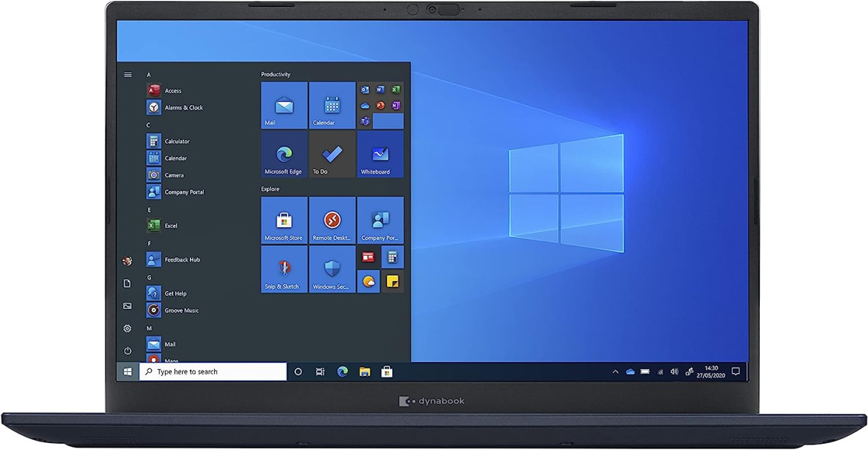
Task: Click the small PowerPoint icon in the Office tile folder
Action: (x=380, y=105)
